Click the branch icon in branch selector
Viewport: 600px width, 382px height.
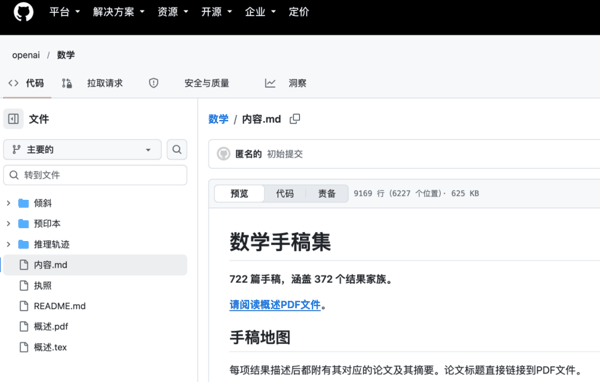click(16, 150)
